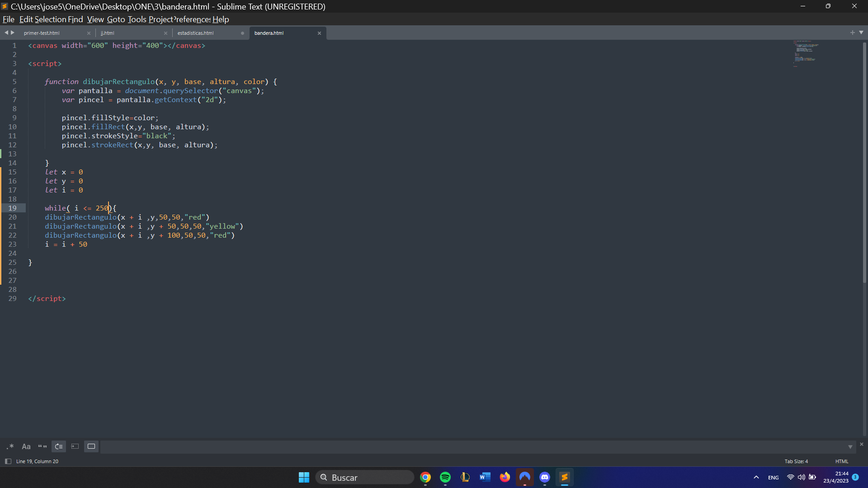Go to next tab with right arrow
The width and height of the screenshot is (868, 488).
(x=13, y=33)
